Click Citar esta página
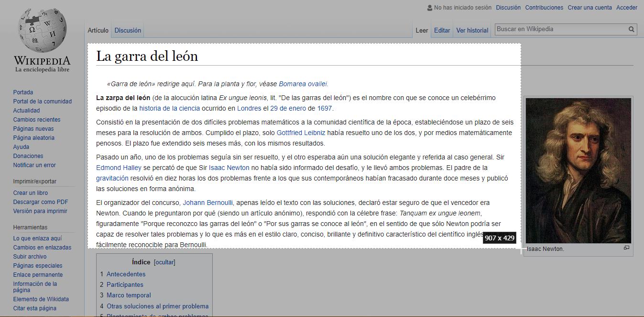The height and width of the screenshot is (317, 644). click(34, 308)
